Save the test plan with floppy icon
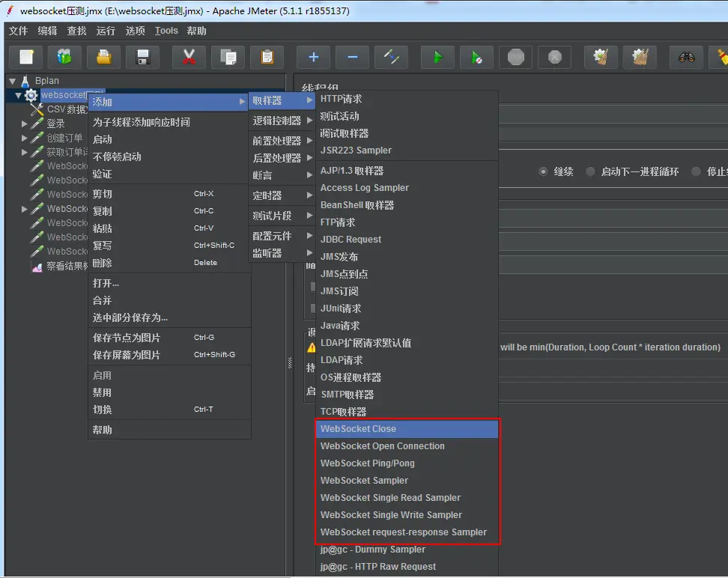Image resolution: width=728 pixels, height=578 pixels. (142, 57)
